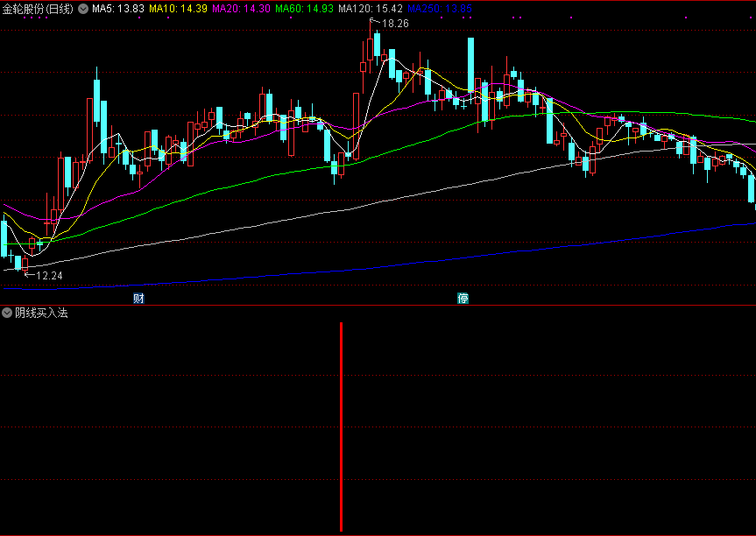Click the 18.26 high price annotation
Viewport: 756px width, 536px height.
(x=395, y=24)
